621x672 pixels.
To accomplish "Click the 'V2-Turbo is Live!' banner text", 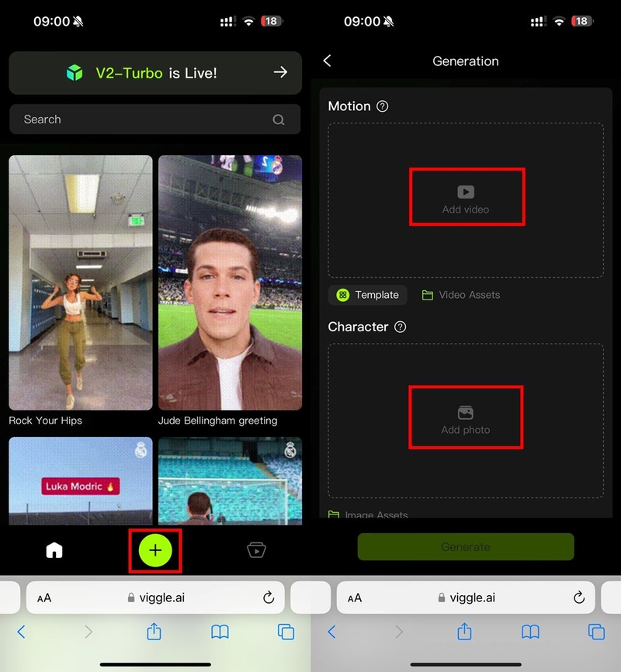I will (157, 73).
